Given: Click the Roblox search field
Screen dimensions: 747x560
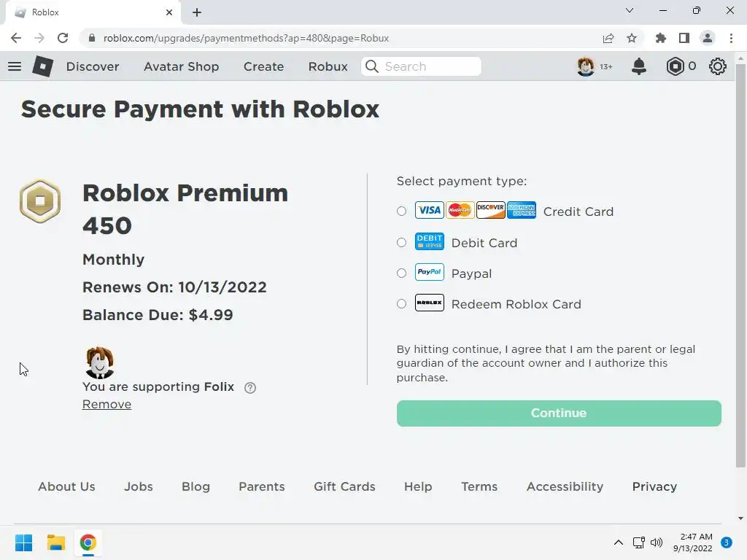Looking at the screenshot, I should point(421,66).
